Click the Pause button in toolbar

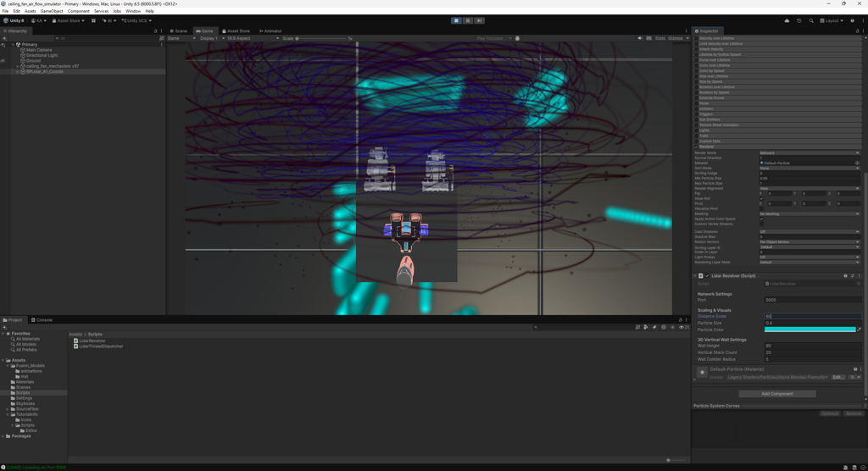tap(468, 20)
